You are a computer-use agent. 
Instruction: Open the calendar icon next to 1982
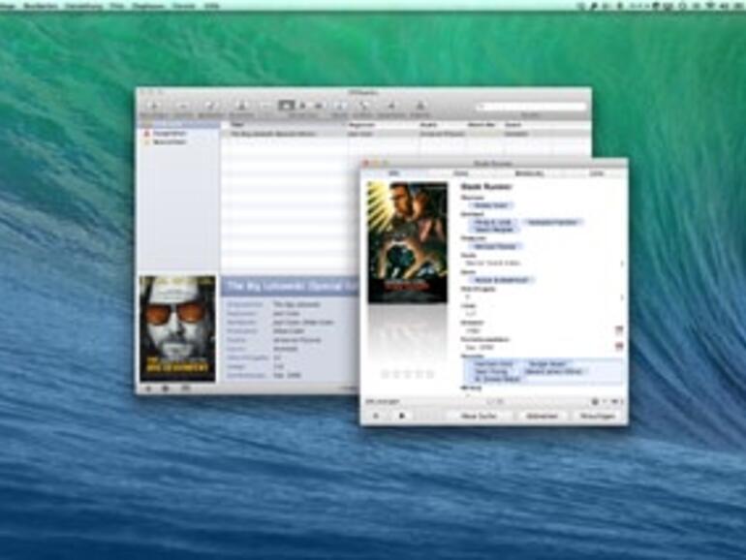tap(619, 329)
